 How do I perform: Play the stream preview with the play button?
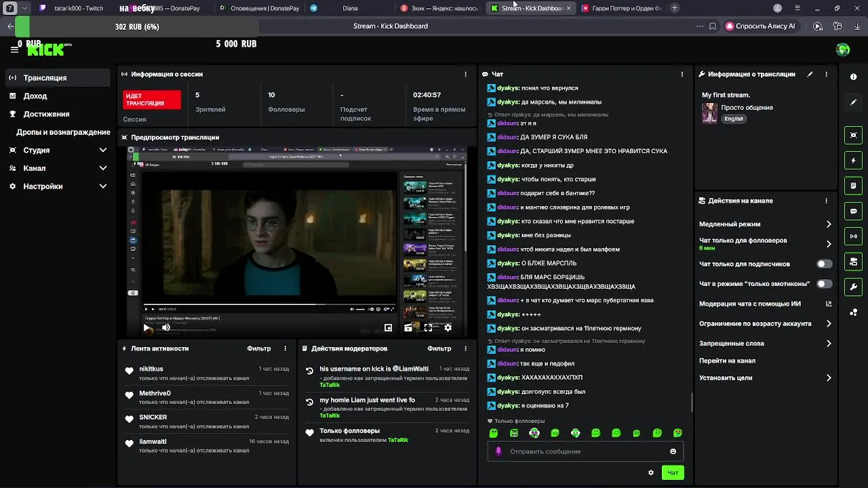click(146, 328)
